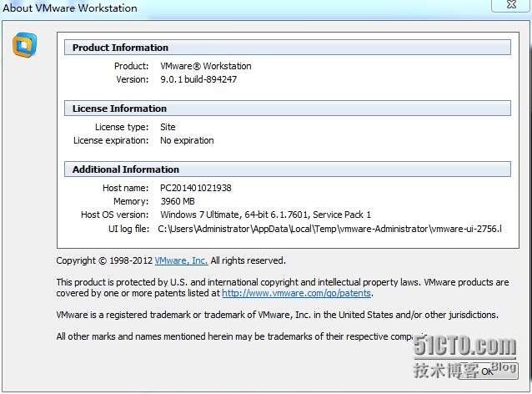This screenshot has height=394, width=532.
Task: Click the 'Memory:' label
Action: tap(131, 201)
